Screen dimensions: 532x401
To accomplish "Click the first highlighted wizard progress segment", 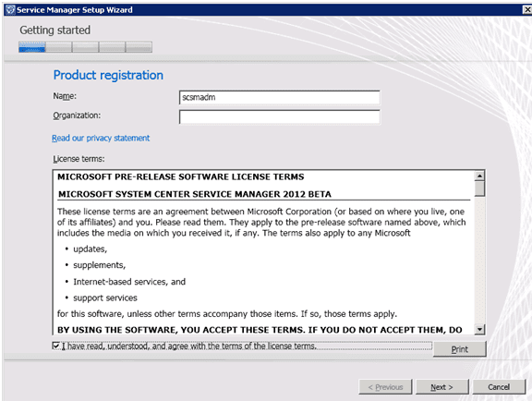I will click(32, 47).
